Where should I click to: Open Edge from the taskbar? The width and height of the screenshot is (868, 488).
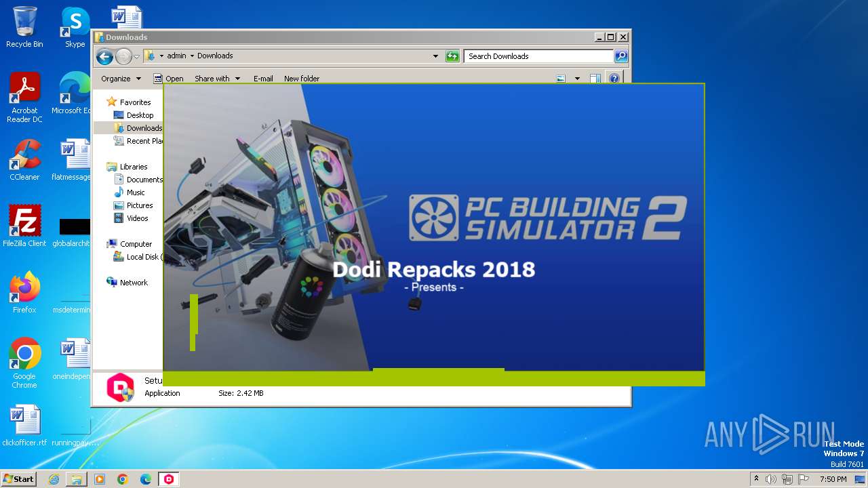[x=146, y=479]
